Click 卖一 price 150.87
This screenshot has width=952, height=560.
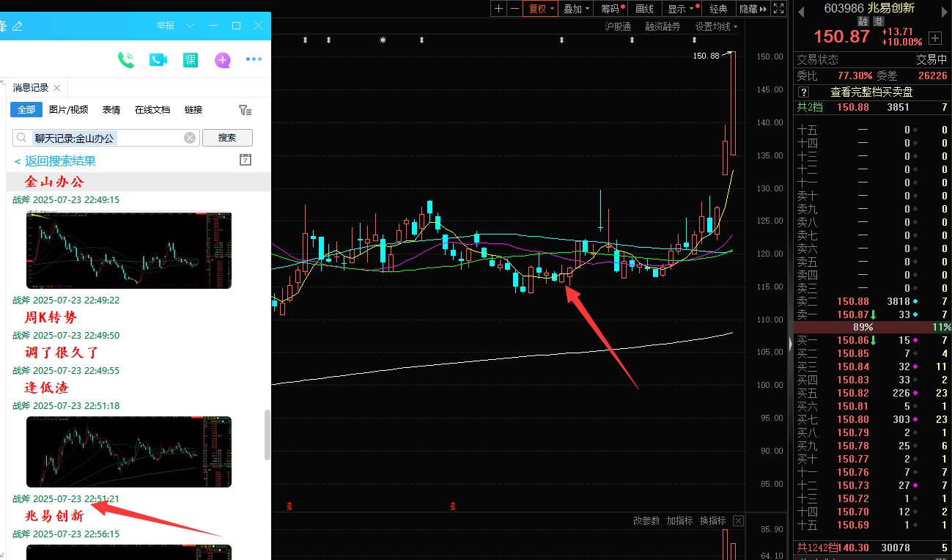click(x=853, y=314)
